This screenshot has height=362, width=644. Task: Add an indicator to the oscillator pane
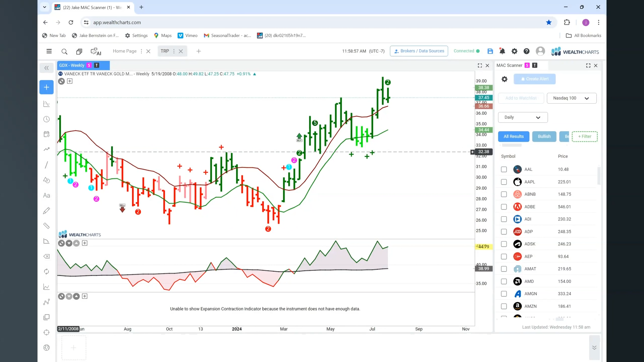[x=85, y=243]
